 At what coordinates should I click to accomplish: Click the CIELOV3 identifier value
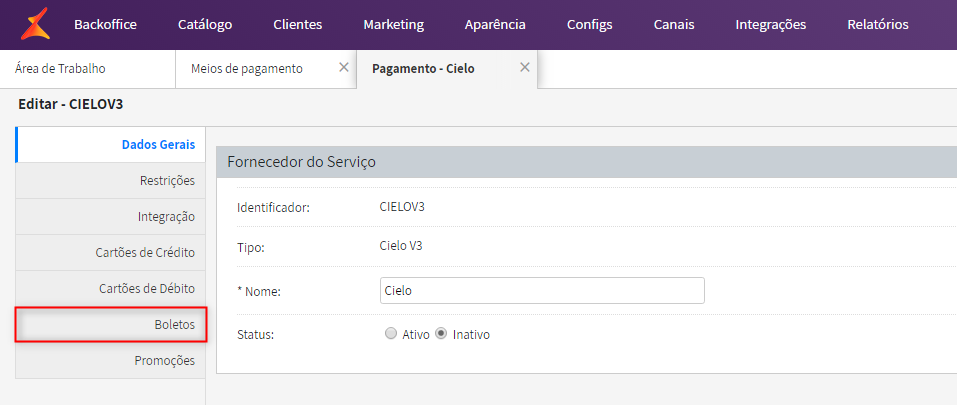point(402,207)
